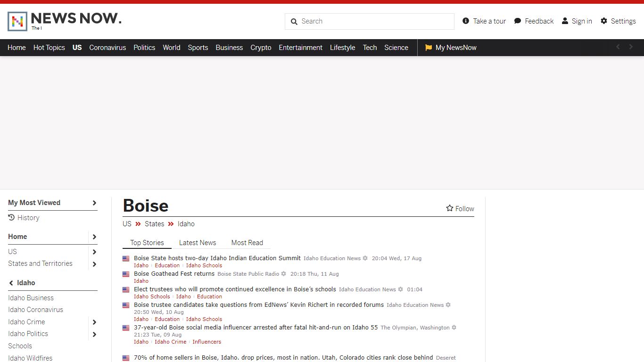Open Boise Goathead Fest returns headline

point(174,273)
